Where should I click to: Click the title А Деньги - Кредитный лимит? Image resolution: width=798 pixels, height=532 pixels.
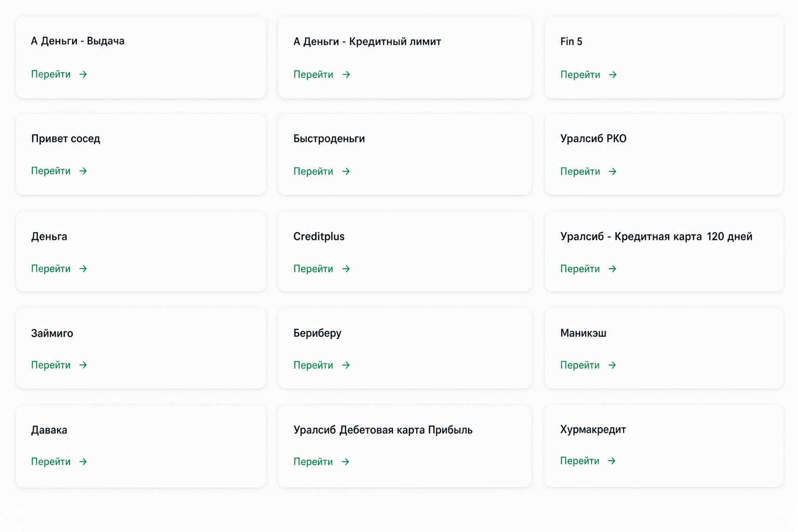click(367, 42)
